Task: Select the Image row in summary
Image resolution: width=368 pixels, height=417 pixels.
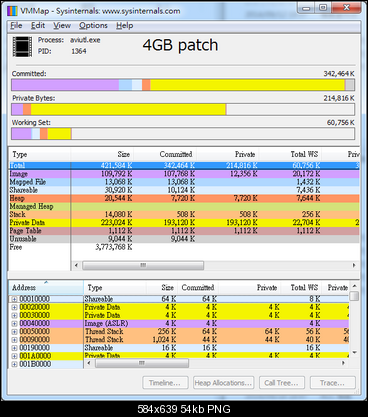Action: pyautogui.click(x=184, y=174)
